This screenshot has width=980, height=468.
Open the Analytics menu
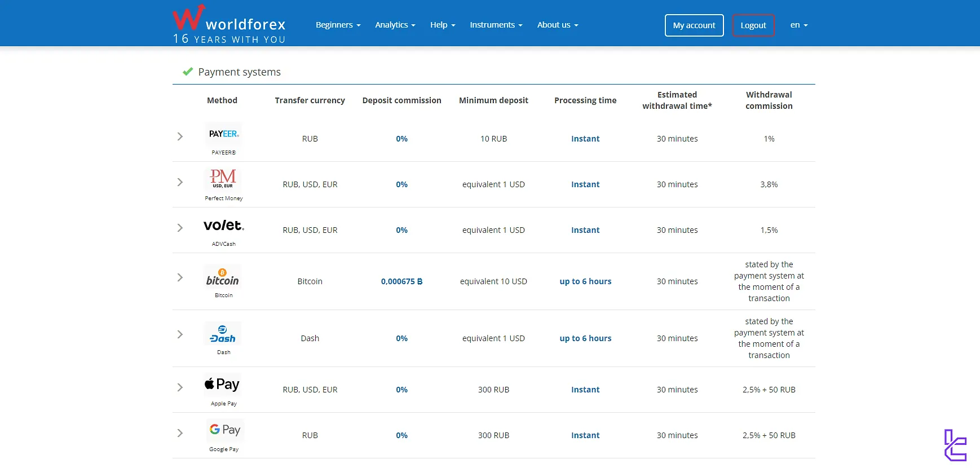pyautogui.click(x=395, y=25)
